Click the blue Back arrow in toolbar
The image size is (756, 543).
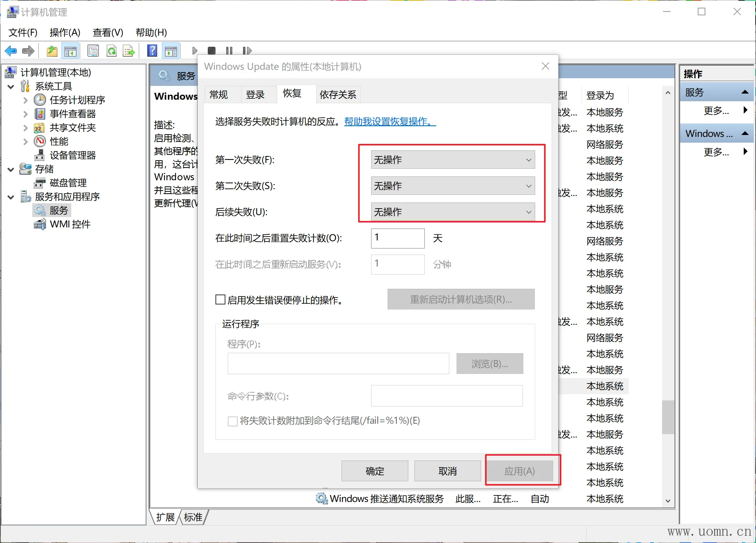(11, 51)
